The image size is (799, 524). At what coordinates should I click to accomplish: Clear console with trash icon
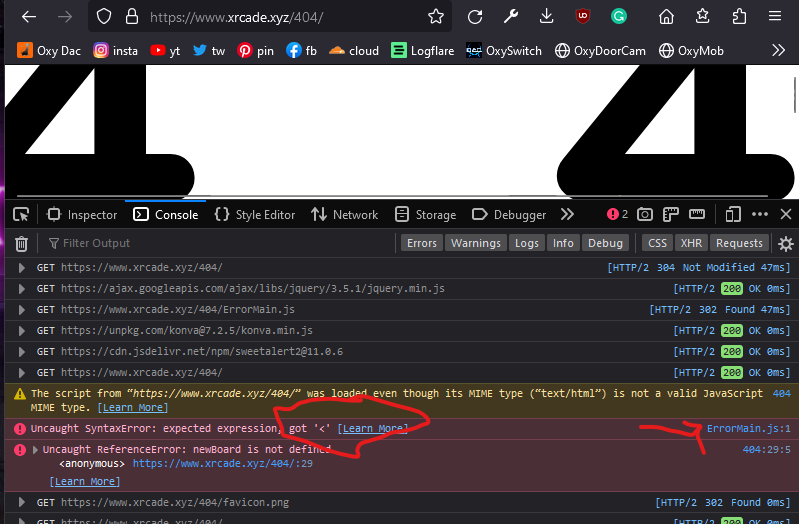click(21, 244)
